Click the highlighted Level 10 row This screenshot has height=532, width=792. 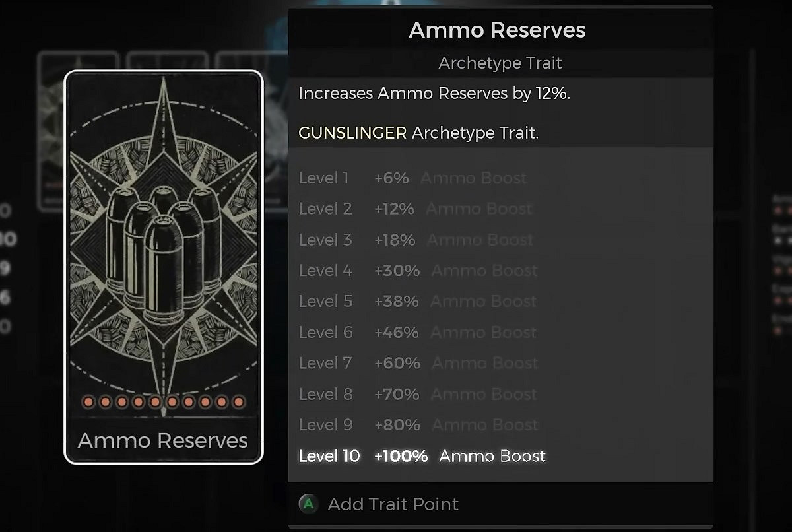pyautogui.click(x=422, y=456)
